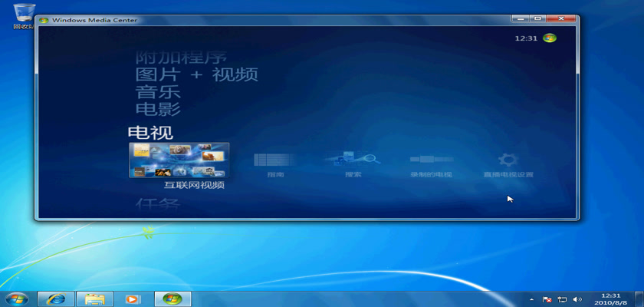Select 图片 + 视频 menu category
The height and width of the screenshot is (307, 644).
pos(196,74)
